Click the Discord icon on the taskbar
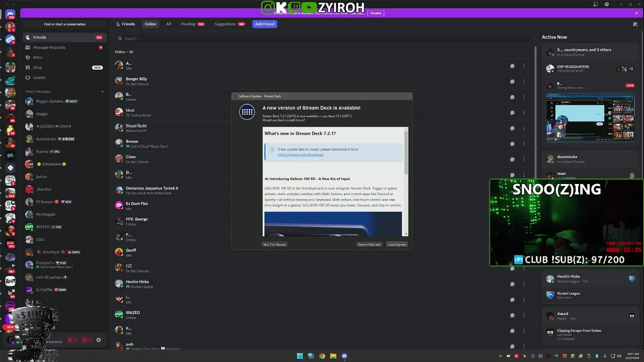Screen dimensions: 644x362 pyautogui.click(x=344, y=356)
